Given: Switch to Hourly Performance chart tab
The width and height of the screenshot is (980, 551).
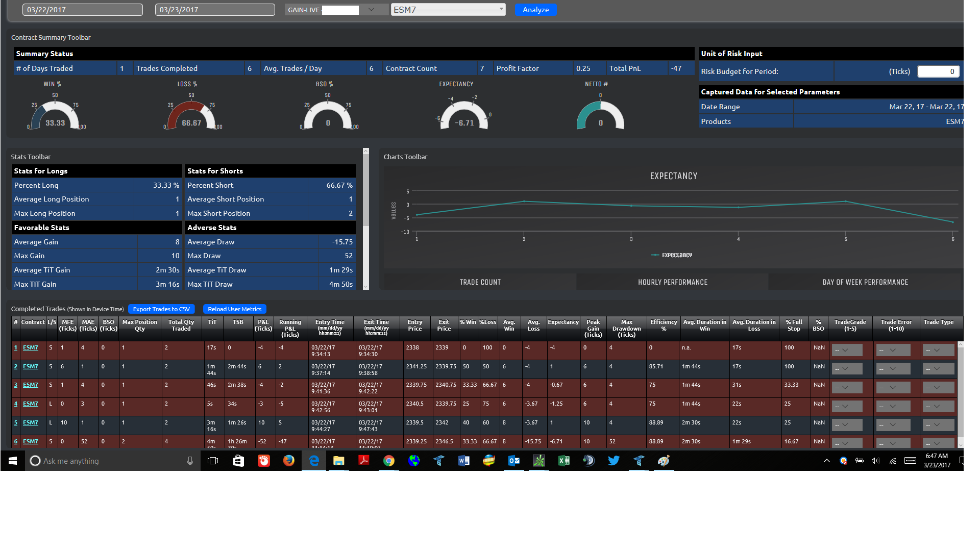Looking at the screenshot, I should click(672, 282).
